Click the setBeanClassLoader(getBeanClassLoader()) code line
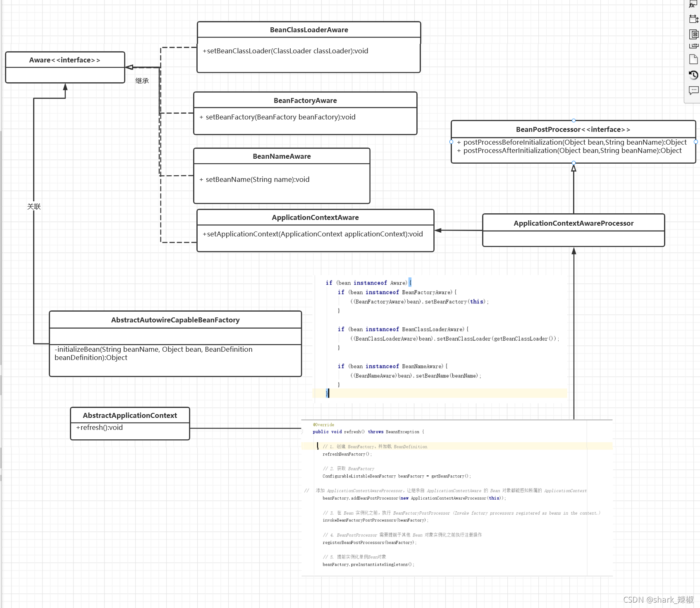This screenshot has height=608, width=700. [455, 339]
